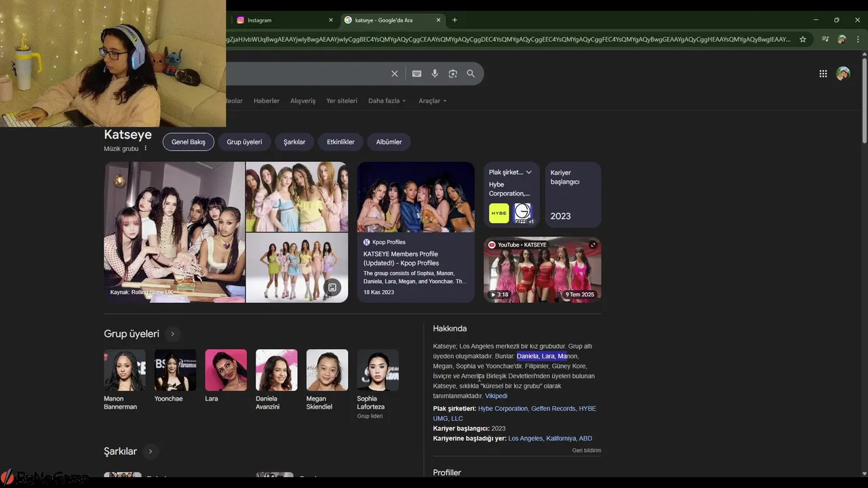
Task: Select the Etkinlikler chip
Action: click(x=340, y=142)
